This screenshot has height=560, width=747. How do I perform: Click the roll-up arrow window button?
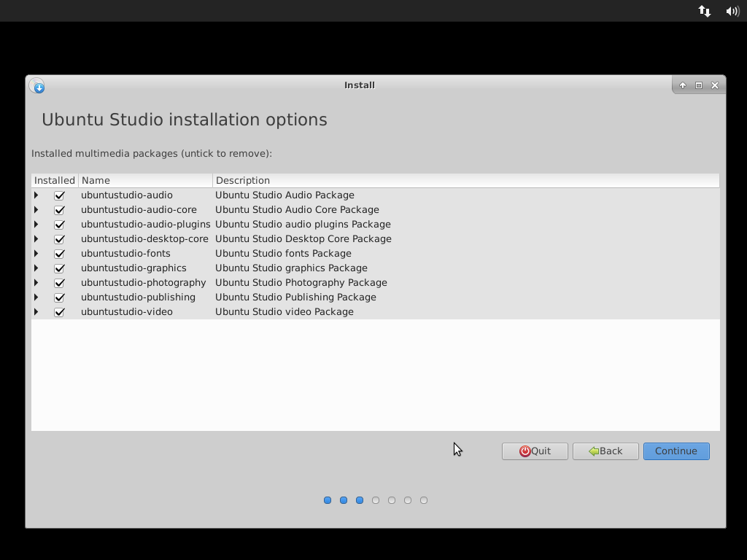click(x=683, y=85)
